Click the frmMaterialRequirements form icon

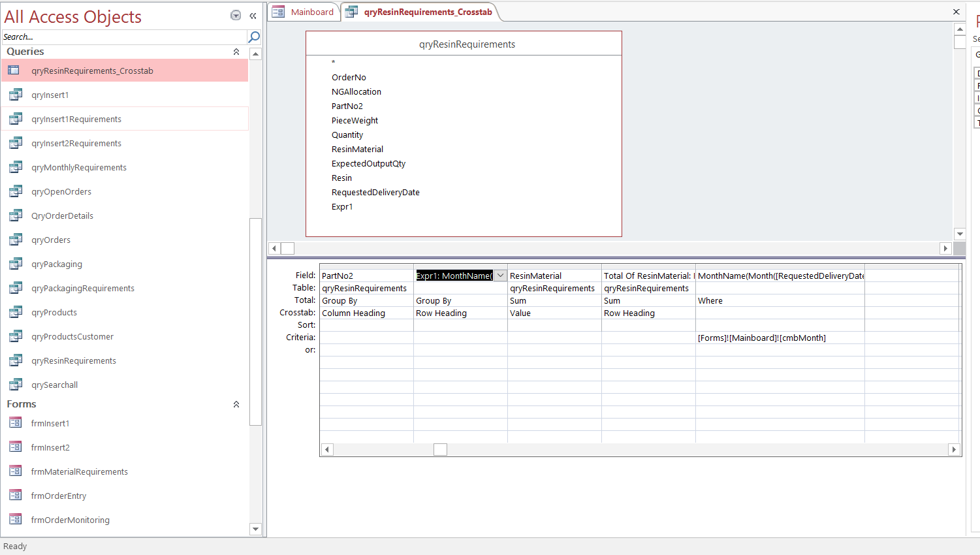click(x=16, y=471)
